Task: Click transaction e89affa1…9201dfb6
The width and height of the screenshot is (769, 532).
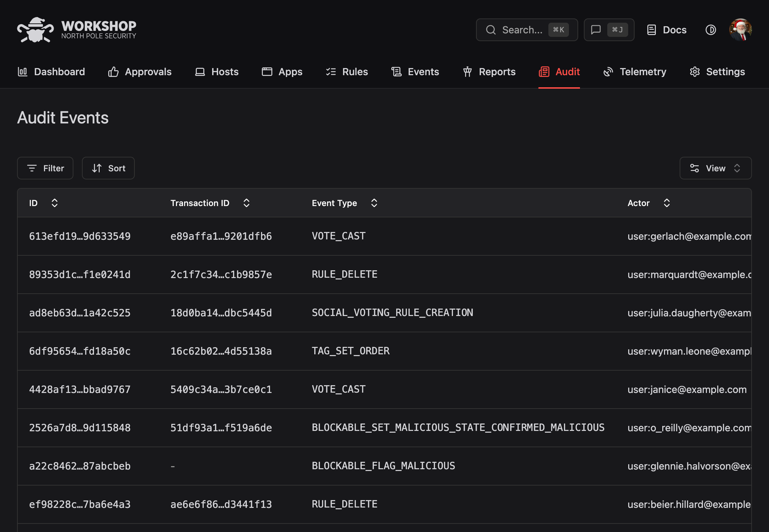Action: (221, 236)
